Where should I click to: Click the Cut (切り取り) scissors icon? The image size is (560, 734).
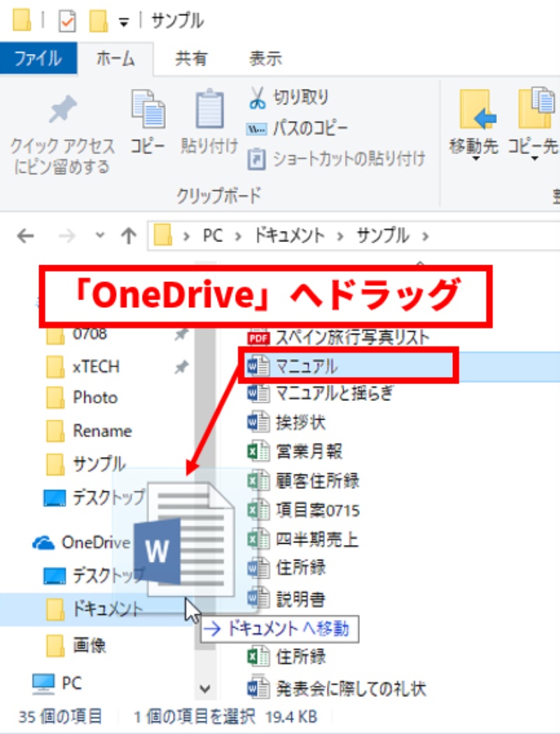[x=258, y=98]
